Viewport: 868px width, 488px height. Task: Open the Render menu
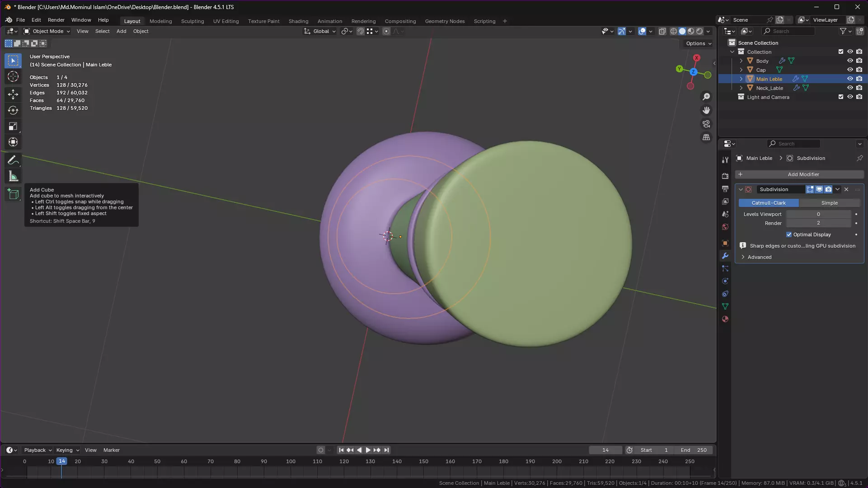point(56,20)
